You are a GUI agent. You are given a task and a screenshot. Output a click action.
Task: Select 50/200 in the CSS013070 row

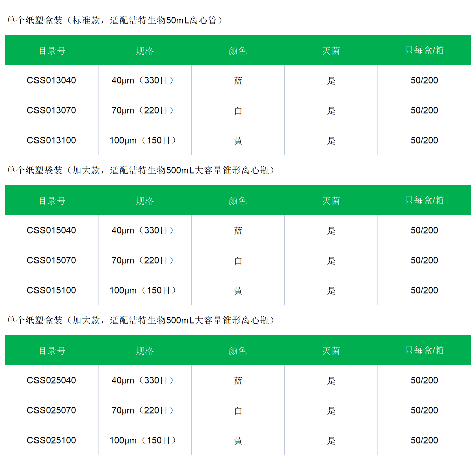pyautogui.click(x=424, y=110)
